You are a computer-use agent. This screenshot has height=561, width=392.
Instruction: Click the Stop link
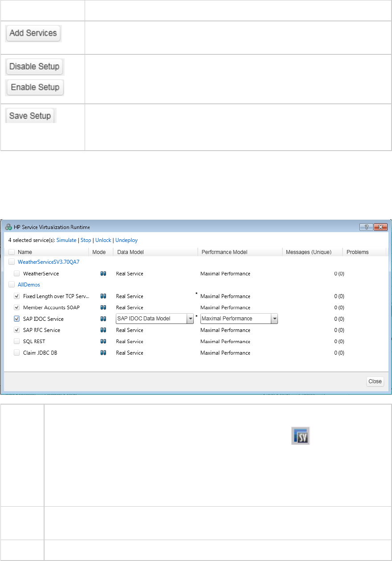86,240
